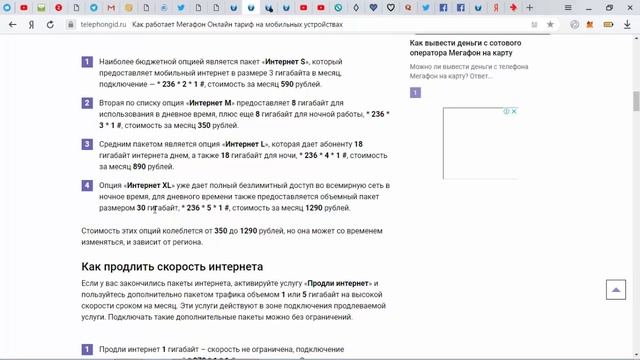Click the yellow battery saver icon
This screenshot has width=640, height=360.
[x=608, y=24]
